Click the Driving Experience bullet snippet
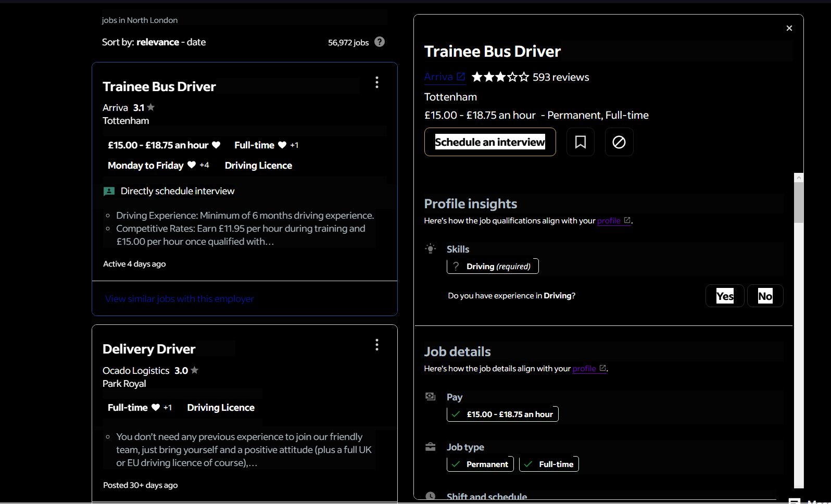The width and height of the screenshot is (831, 504). tap(245, 216)
